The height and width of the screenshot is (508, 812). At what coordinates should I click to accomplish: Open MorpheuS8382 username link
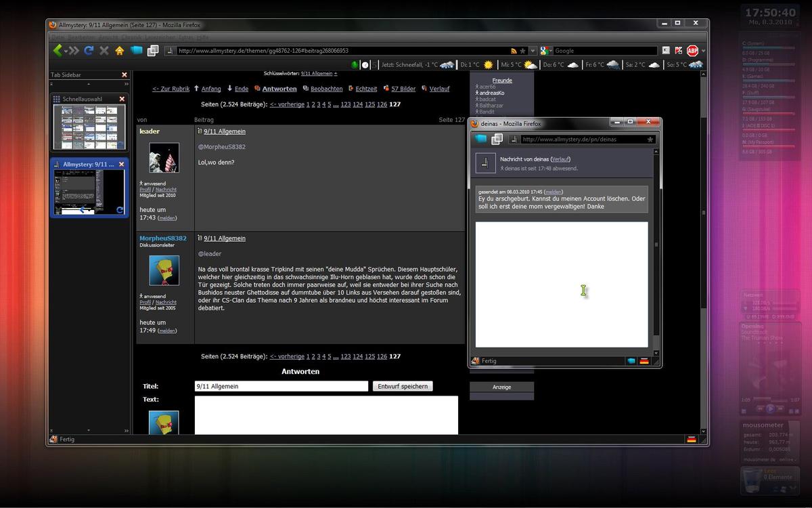(163, 238)
